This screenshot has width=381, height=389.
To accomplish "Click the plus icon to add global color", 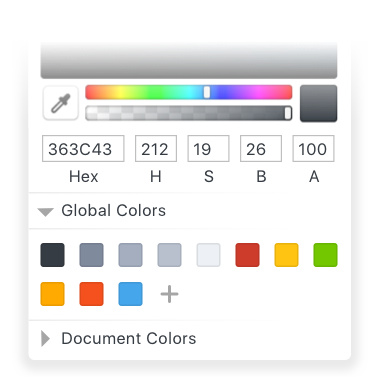I will click(x=169, y=294).
